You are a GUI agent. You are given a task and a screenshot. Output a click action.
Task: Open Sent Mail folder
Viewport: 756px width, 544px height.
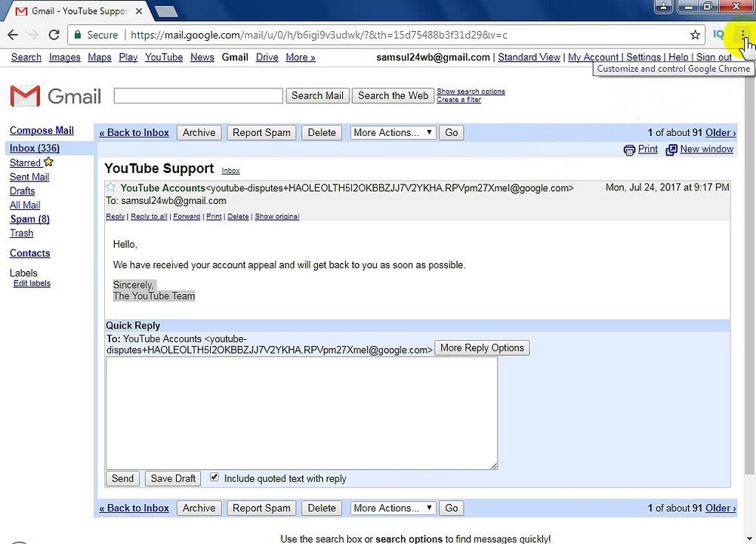[29, 177]
